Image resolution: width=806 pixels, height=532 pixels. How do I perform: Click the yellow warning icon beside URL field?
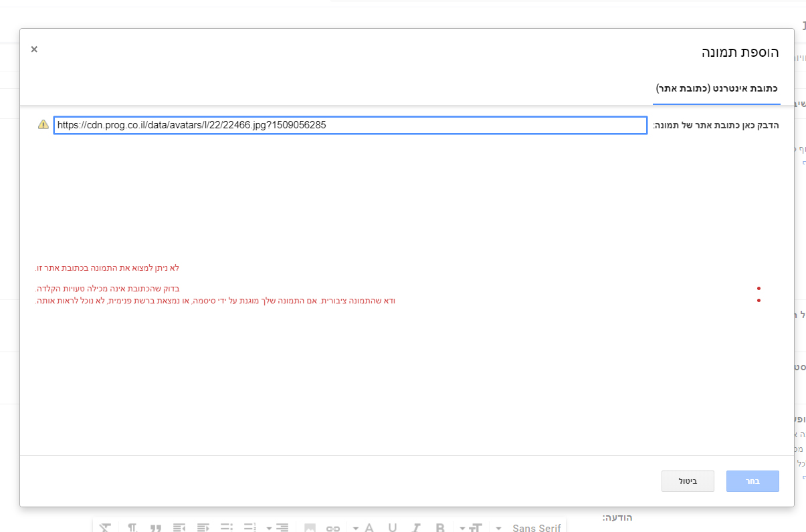[43, 124]
